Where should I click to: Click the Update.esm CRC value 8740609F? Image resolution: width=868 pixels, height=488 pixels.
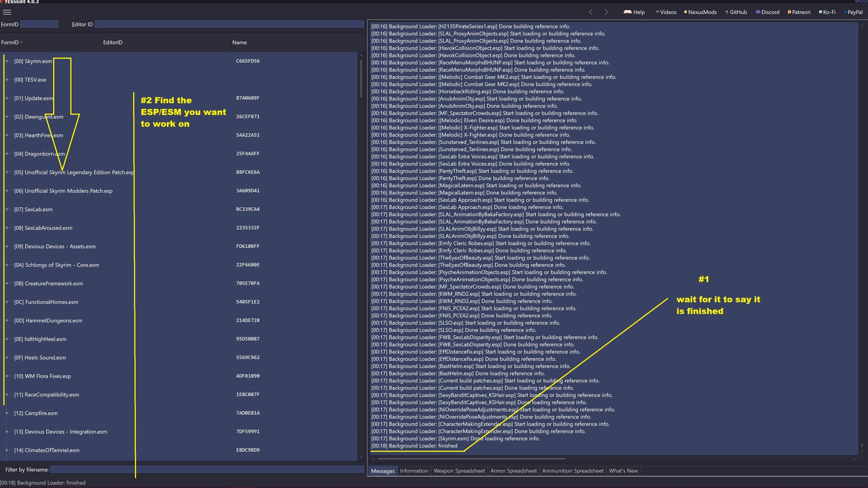[248, 98]
